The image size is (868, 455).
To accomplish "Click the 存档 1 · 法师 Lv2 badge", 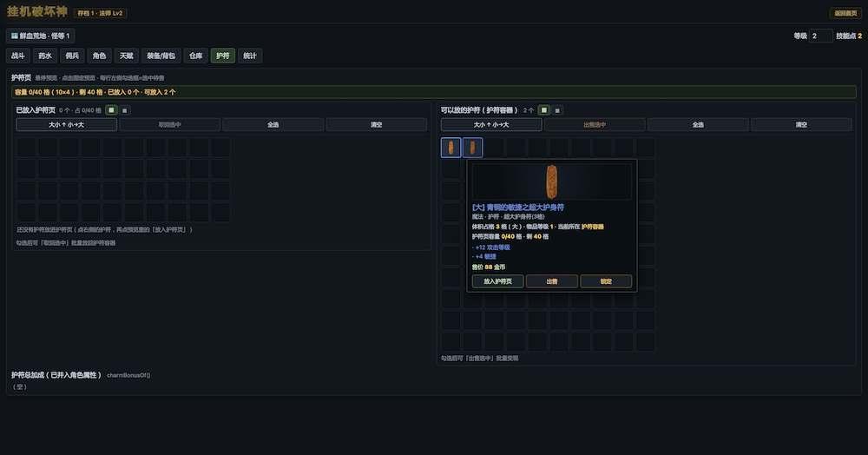I will point(100,13).
